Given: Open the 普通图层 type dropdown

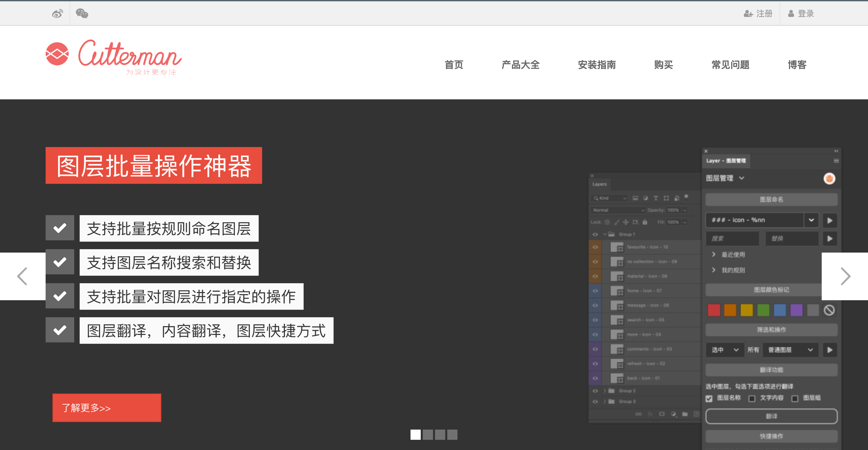Looking at the screenshot, I should 790,350.
